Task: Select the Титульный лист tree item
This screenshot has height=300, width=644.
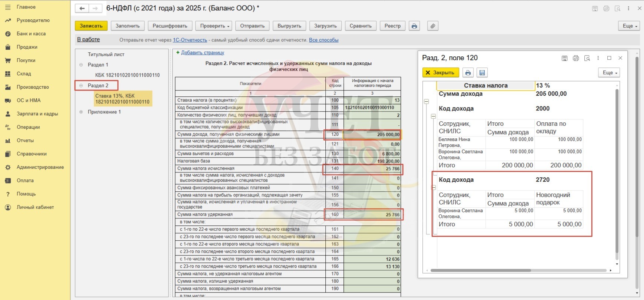Action: [106, 55]
